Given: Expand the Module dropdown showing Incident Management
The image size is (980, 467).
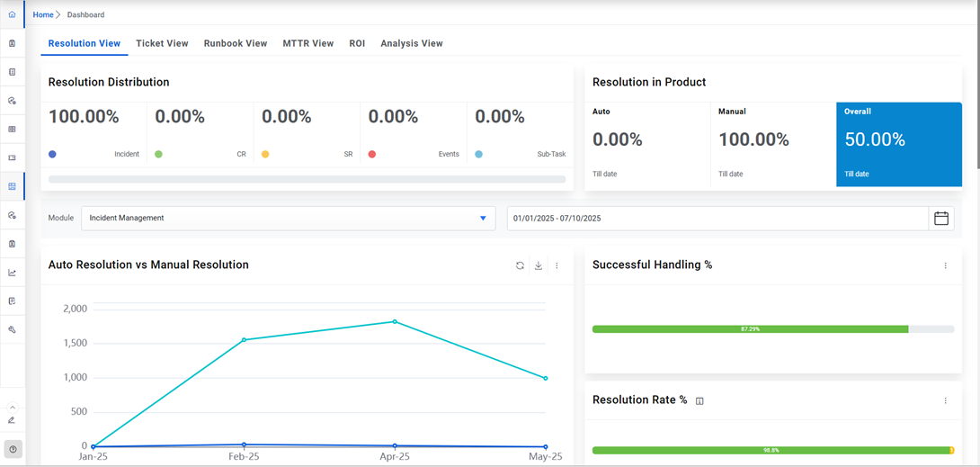Looking at the screenshot, I should click(288, 219).
